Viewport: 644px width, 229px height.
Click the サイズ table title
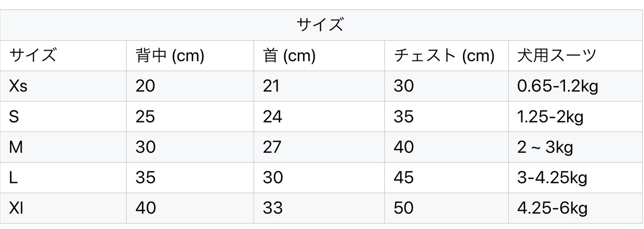tap(320, 25)
